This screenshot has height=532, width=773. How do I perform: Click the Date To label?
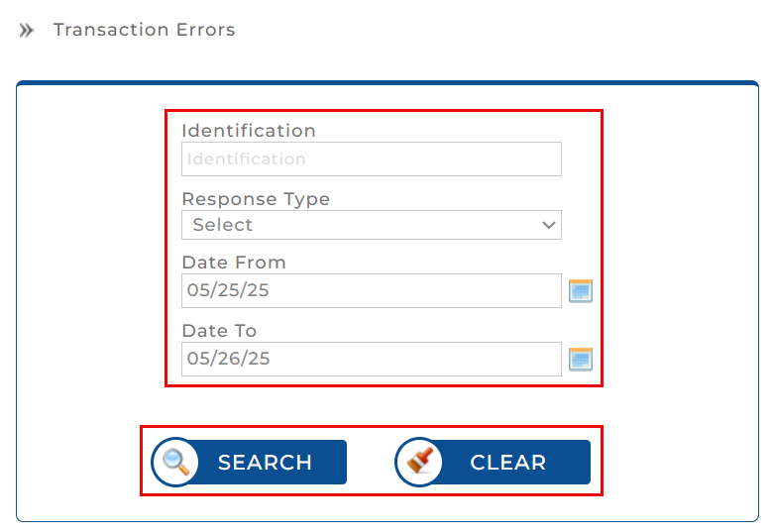(x=219, y=331)
